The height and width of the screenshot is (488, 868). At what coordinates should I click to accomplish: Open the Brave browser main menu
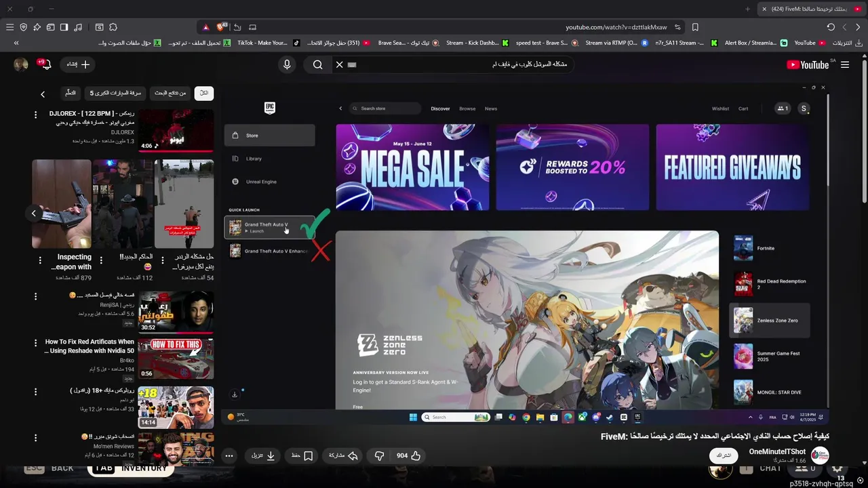click(x=9, y=27)
